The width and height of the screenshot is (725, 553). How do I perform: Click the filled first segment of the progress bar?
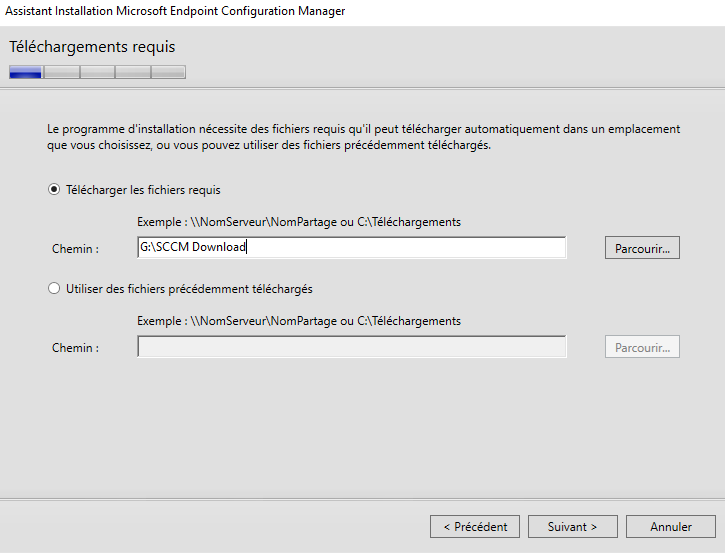26,72
